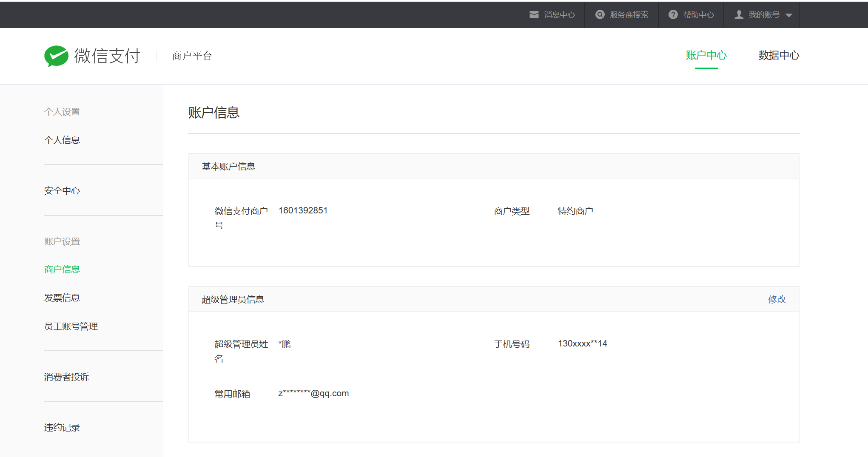Click the 商户平台 header label
The image size is (868, 457).
click(192, 56)
